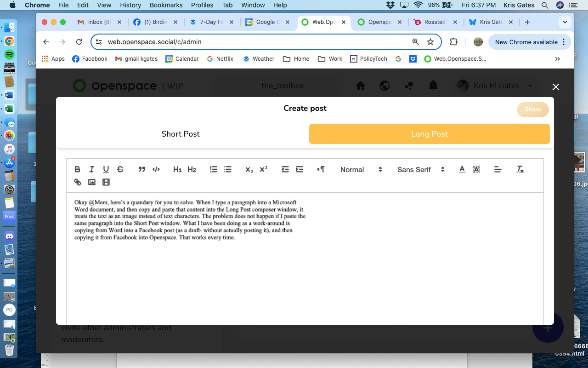Screen dimensions: 588x368
Task: Apply superscript formatting
Action: point(263,169)
